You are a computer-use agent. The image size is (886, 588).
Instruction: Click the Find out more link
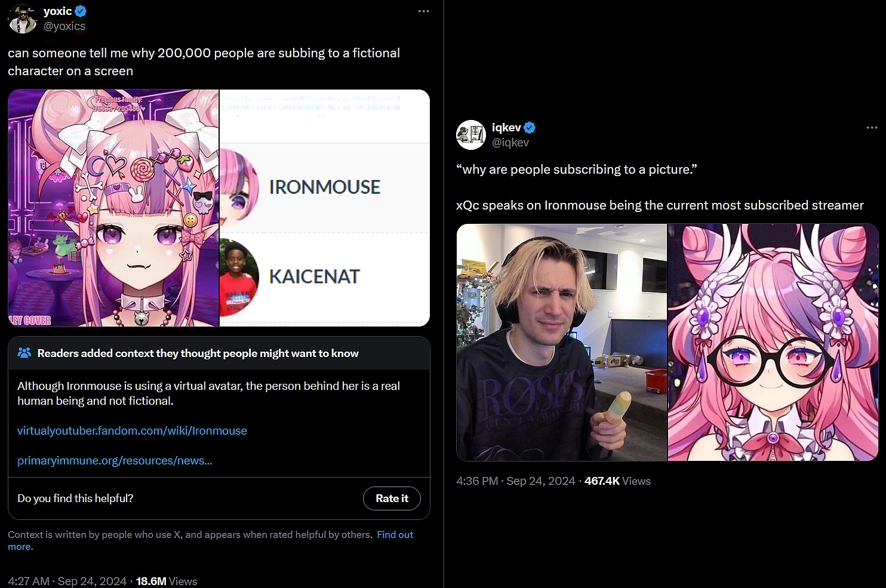395,535
